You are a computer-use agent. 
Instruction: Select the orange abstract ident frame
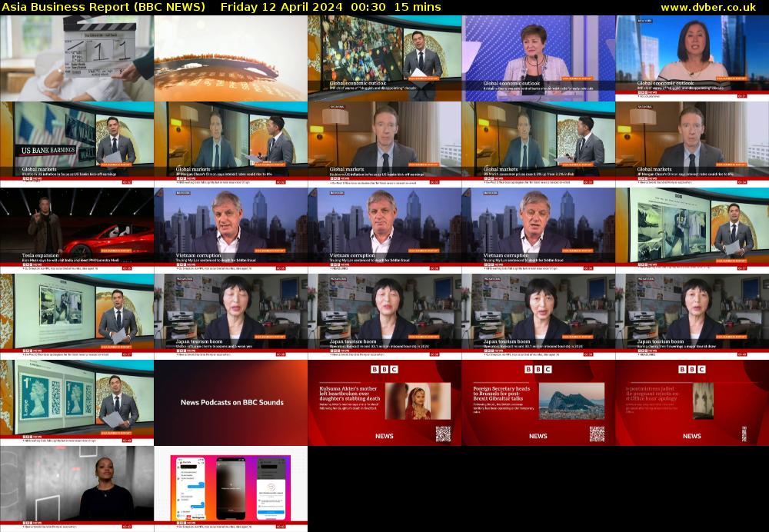coord(231,58)
